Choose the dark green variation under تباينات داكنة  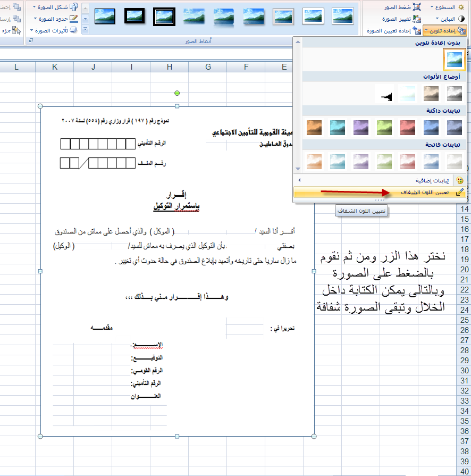[384, 128]
